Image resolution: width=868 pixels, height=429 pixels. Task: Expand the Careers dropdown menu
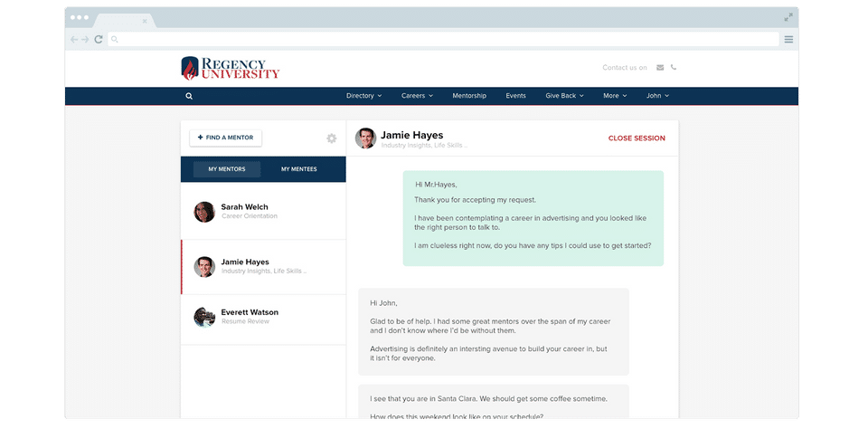click(x=417, y=96)
